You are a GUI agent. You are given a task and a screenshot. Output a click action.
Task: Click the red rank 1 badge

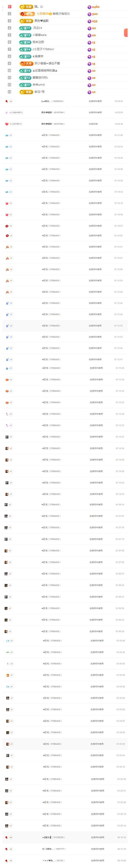pos(9,7)
